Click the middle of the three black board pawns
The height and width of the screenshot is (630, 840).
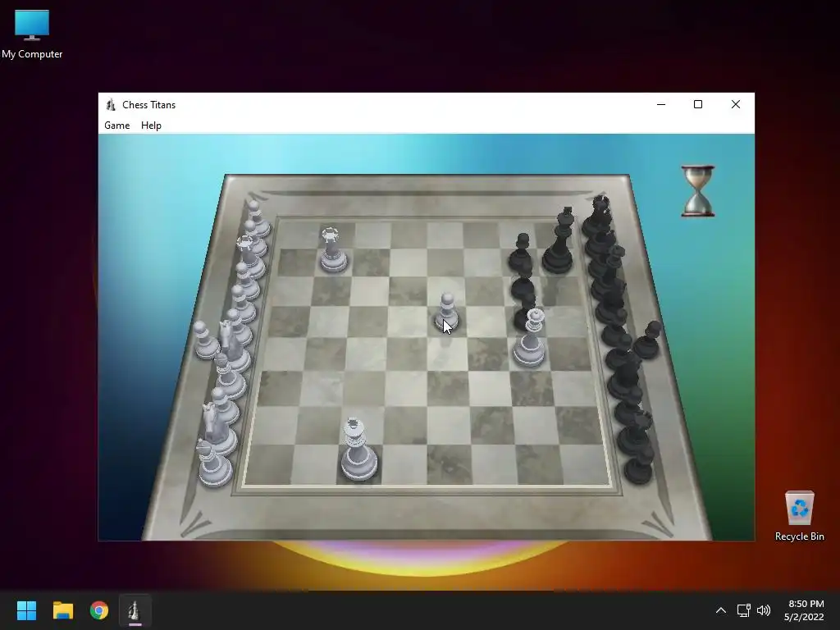coord(523,284)
